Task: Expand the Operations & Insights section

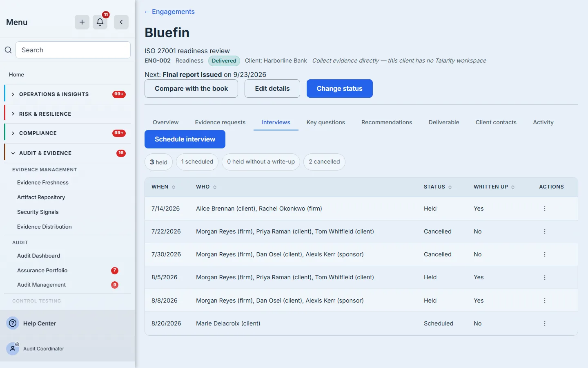Action: click(x=68, y=94)
